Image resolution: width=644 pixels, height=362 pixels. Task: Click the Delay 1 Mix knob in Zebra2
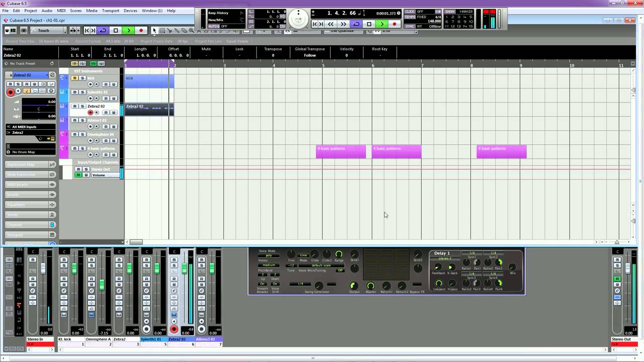click(x=512, y=267)
